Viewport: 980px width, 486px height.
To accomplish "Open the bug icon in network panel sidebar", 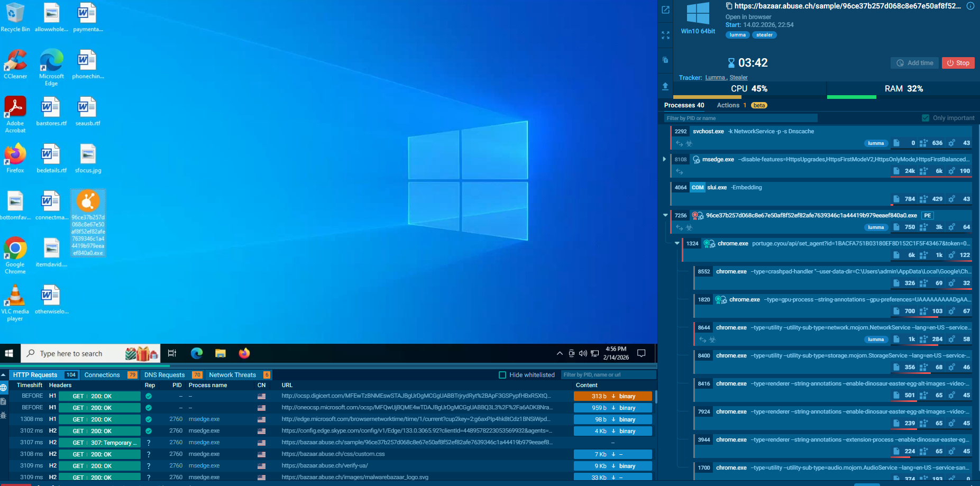I will (4, 415).
